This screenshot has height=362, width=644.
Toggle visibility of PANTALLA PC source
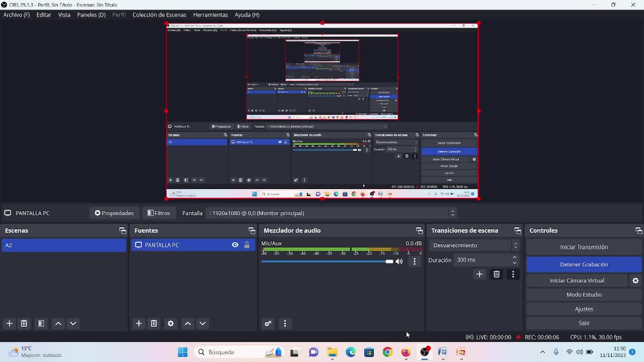[235, 245]
